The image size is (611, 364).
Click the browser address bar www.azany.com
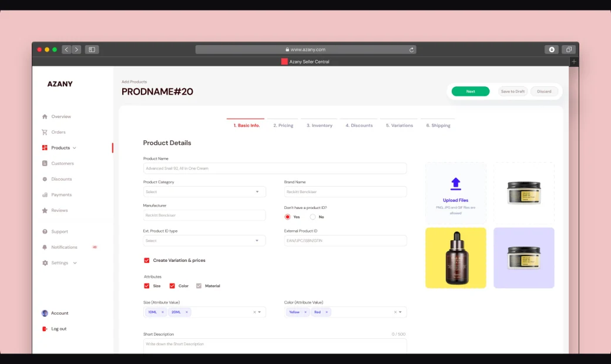pyautogui.click(x=306, y=49)
